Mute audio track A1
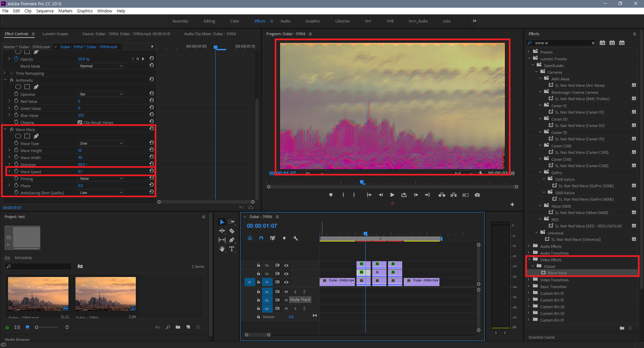Image resolution: width=644 pixels, height=348 pixels. click(286, 292)
